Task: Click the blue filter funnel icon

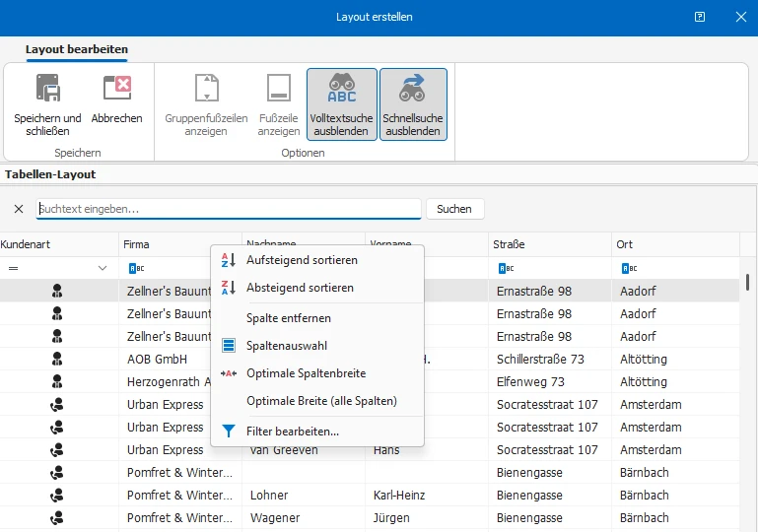Action: click(228, 431)
